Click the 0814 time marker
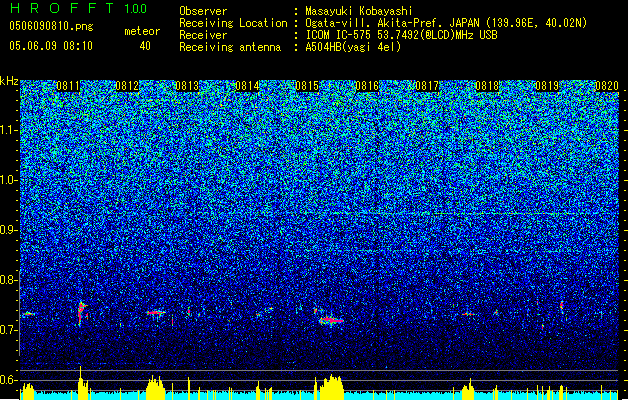Image resolution: width=629 pixels, height=400 pixels. 247,86
